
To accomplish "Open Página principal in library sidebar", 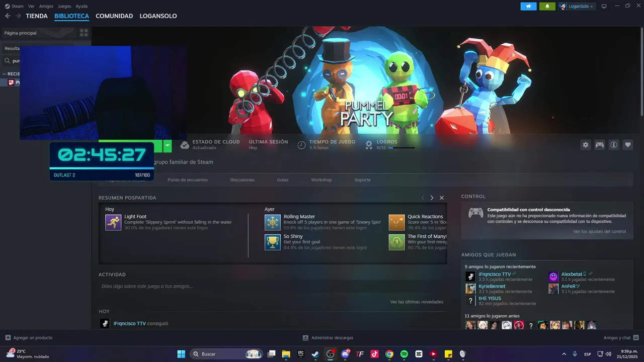I will 21,33.
